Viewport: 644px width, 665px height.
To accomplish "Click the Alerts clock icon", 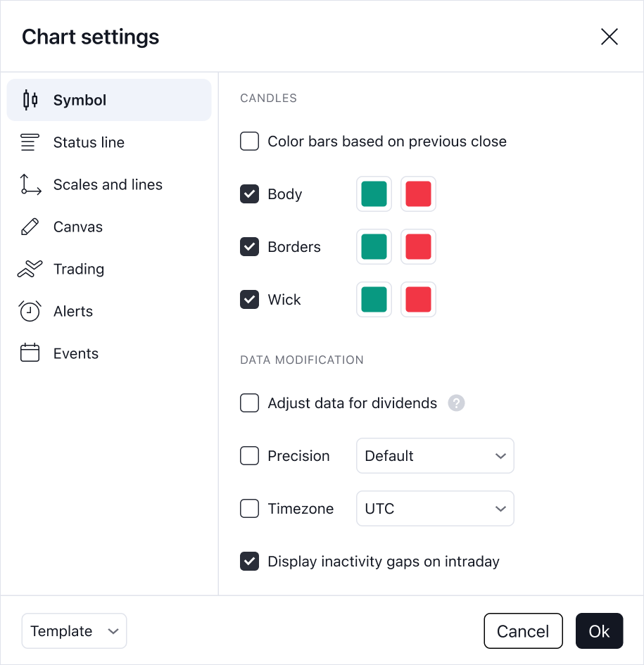I will click(x=30, y=311).
